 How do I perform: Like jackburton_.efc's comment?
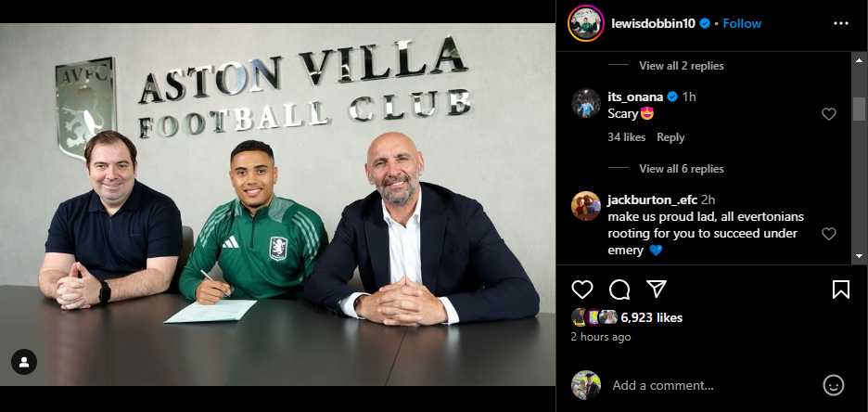click(x=829, y=234)
